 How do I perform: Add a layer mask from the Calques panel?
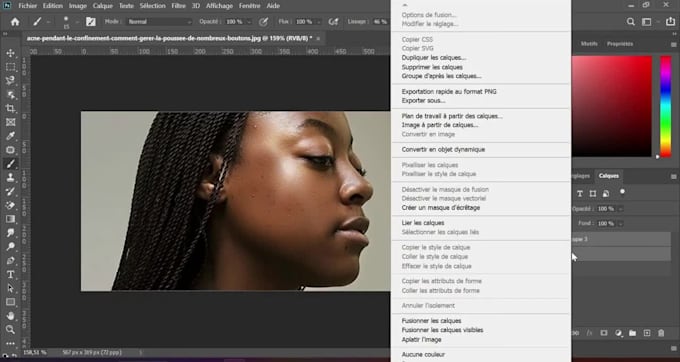coord(604,333)
